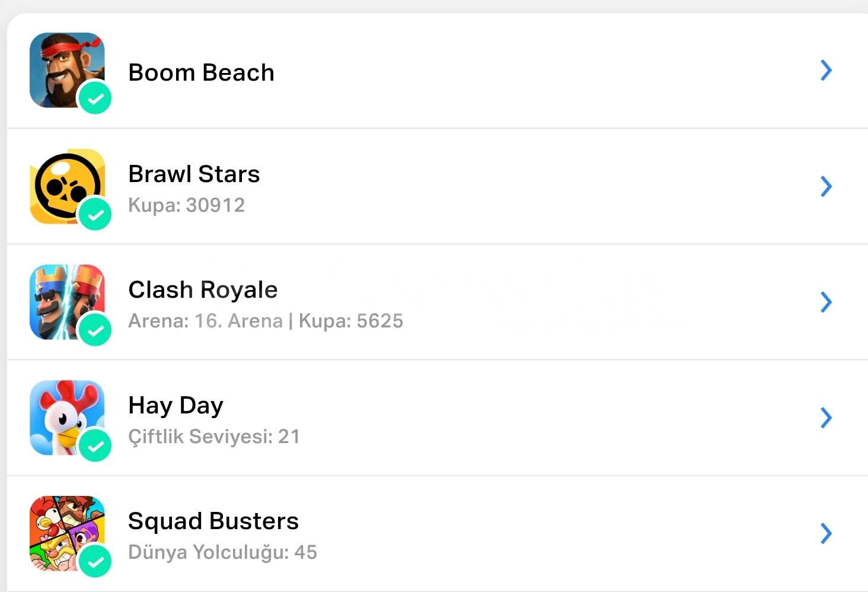Open the Hay Day row's right chevron
Screen dimensions: 868x592
click(826, 418)
